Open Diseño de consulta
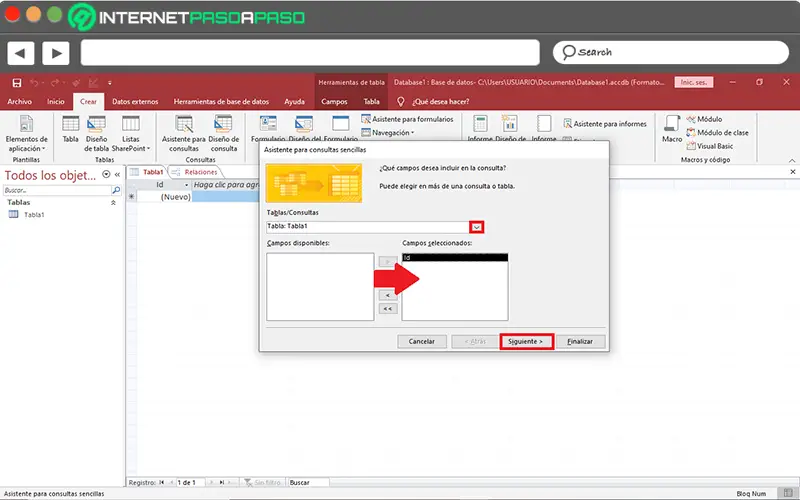Viewport: 800px width, 500px height. coord(223,134)
